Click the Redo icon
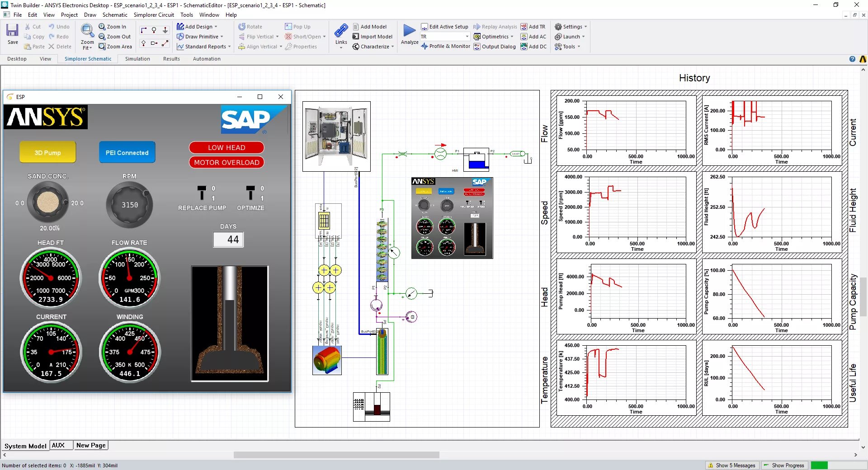The width and height of the screenshot is (868, 470). tap(58, 37)
